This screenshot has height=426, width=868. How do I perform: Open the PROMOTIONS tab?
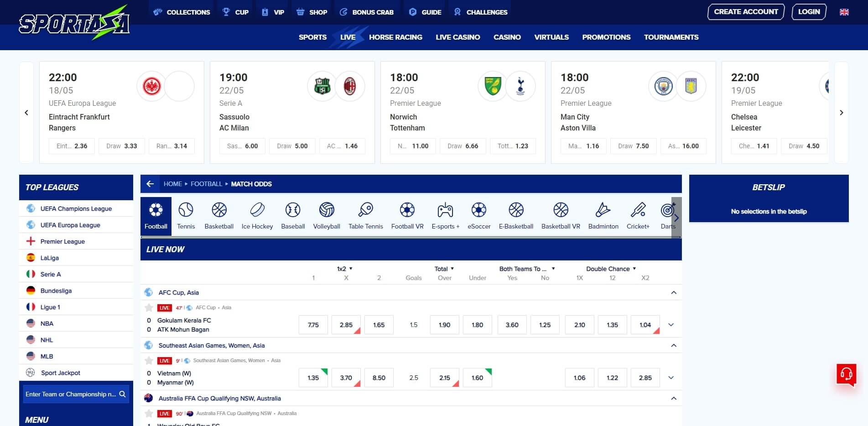click(x=606, y=37)
